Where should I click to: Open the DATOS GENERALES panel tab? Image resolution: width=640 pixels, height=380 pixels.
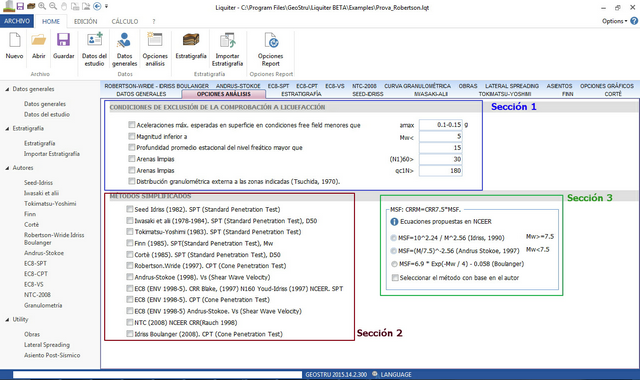coord(141,94)
